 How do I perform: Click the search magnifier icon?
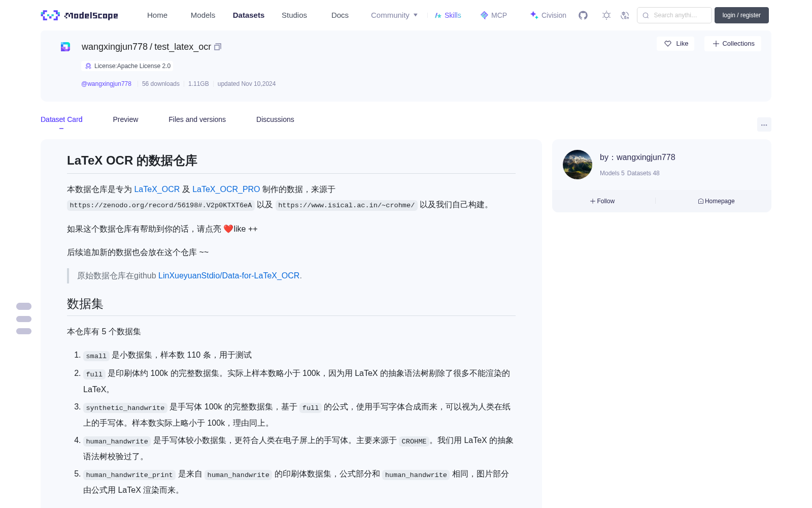pos(646,15)
